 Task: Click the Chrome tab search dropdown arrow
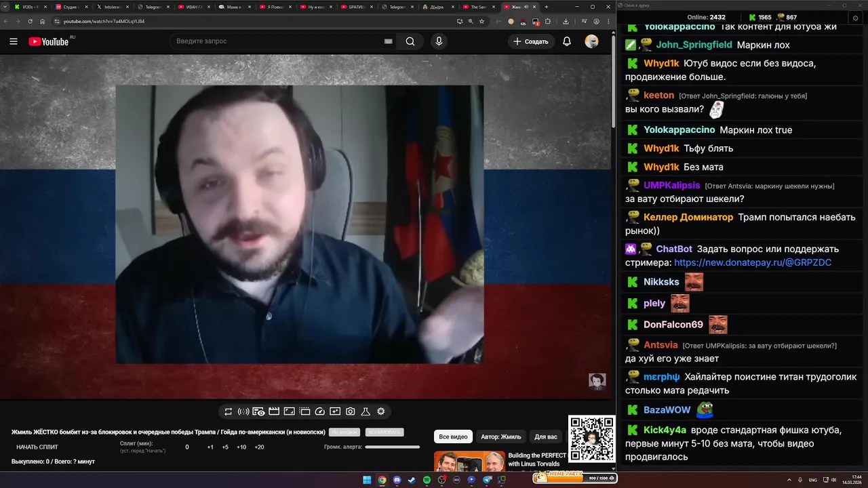click(5, 7)
